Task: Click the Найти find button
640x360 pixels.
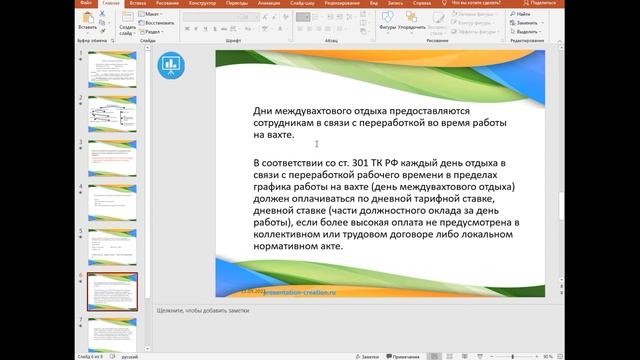Action: point(520,14)
